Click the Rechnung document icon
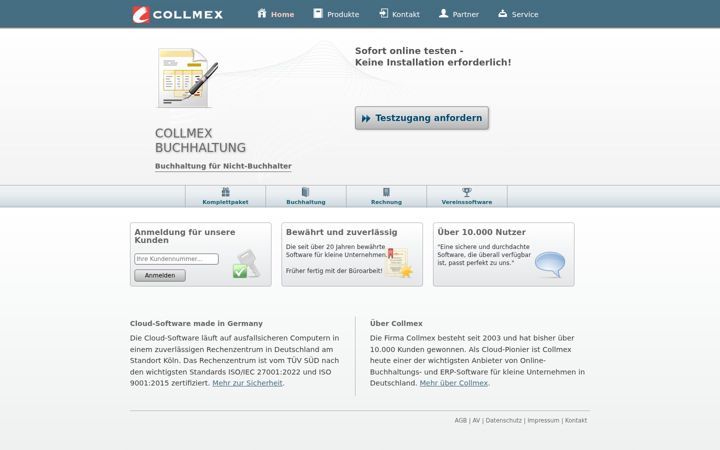Viewport: 720px width, 450px height. [386, 192]
